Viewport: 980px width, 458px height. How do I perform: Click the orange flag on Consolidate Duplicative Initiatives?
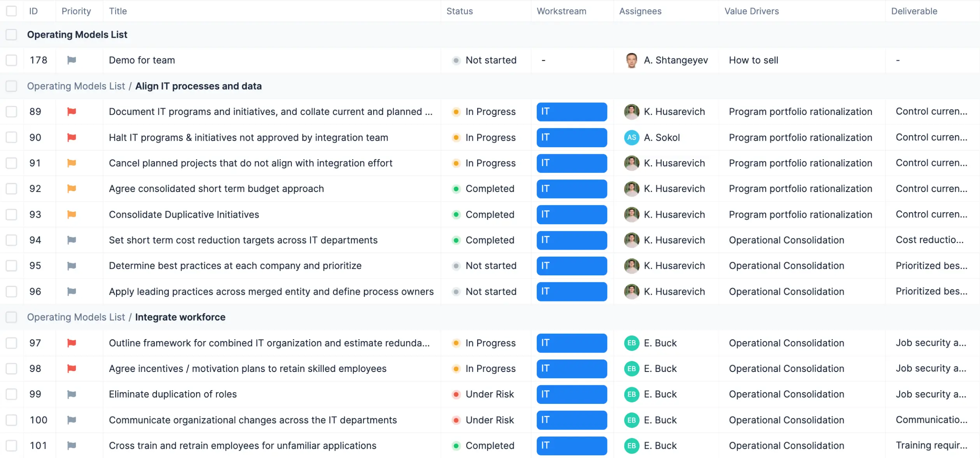pyautogui.click(x=72, y=215)
